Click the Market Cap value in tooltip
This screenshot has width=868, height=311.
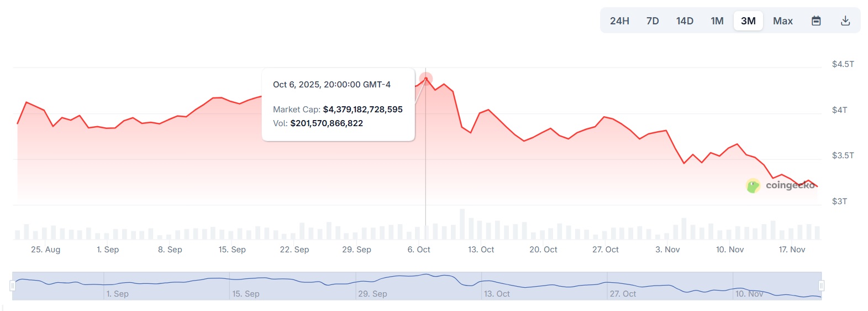[362, 110]
